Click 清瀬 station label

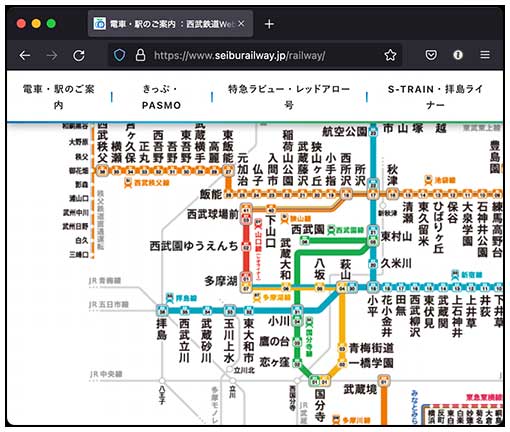tap(408, 212)
